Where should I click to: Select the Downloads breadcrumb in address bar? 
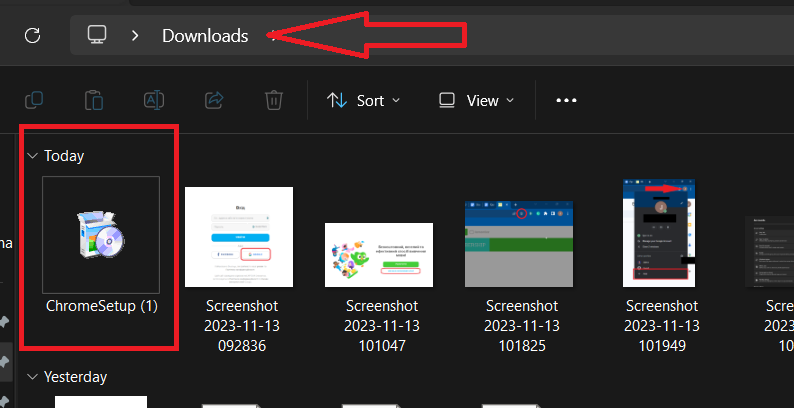pos(205,35)
